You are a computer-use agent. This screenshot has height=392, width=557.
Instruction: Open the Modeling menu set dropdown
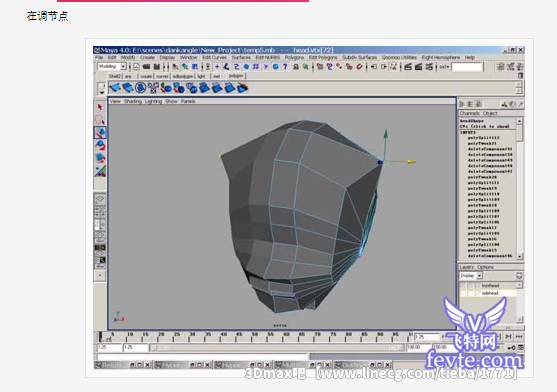pos(112,66)
